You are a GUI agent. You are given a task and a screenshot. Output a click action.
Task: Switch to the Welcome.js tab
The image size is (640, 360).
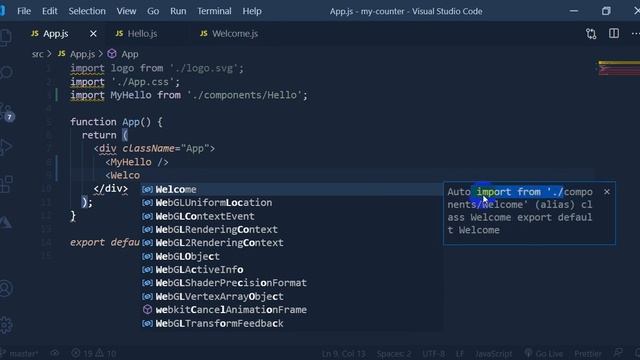(x=235, y=33)
